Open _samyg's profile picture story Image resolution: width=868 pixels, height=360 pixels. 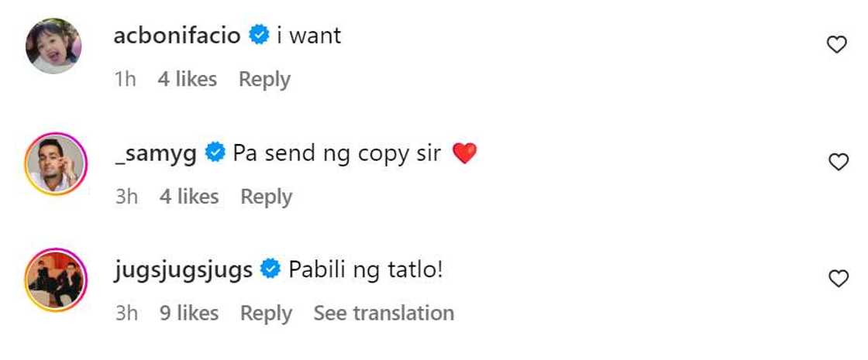click(x=54, y=164)
